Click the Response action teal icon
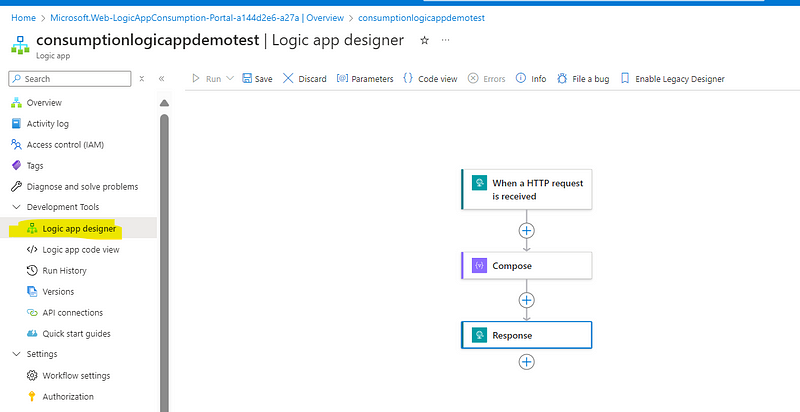This screenshot has width=800, height=412. [x=480, y=335]
